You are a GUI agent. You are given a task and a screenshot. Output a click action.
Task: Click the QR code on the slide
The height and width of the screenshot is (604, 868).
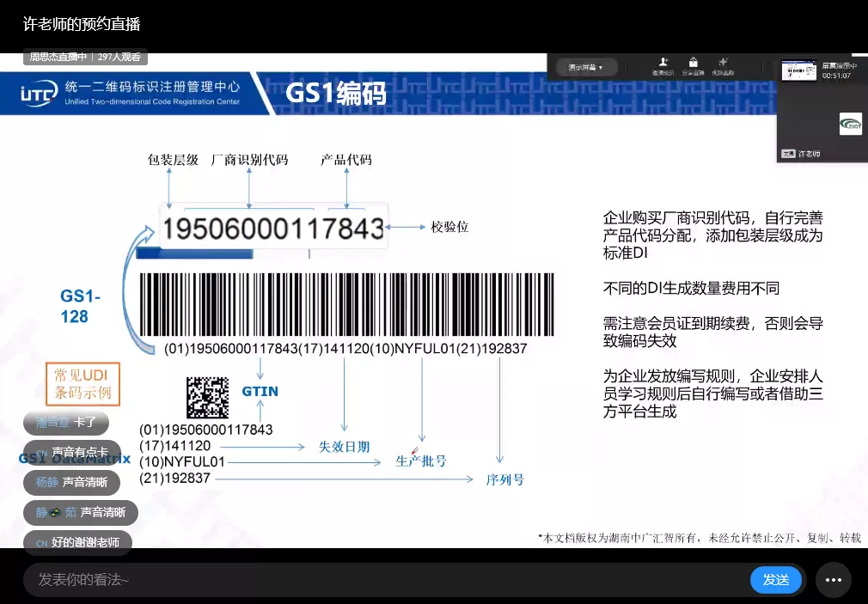click(208, 398)
